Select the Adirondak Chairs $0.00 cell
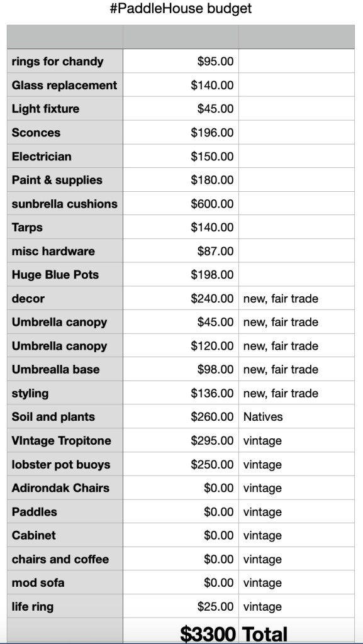The width and height of the screenshot is (363, 644). (x=181, y=488)
